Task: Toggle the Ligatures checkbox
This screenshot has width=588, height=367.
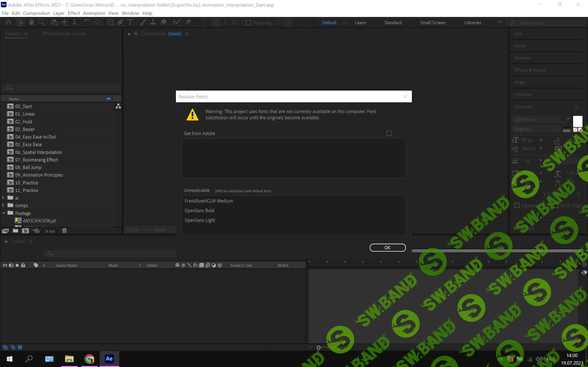Action: [x=517, y=205]
